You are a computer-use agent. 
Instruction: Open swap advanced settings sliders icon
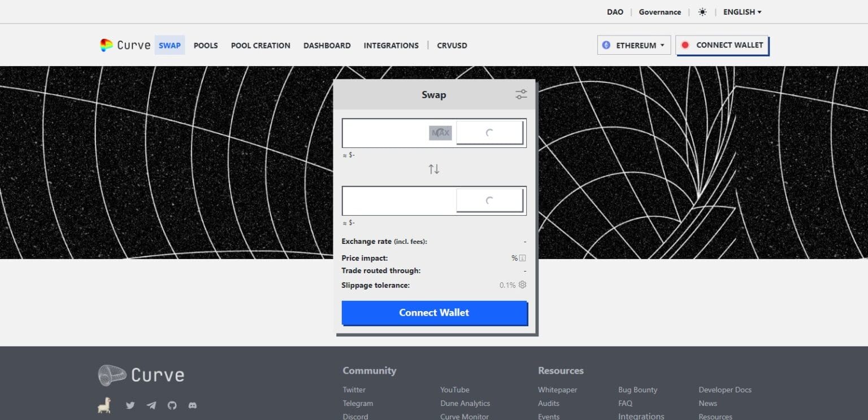521,95
